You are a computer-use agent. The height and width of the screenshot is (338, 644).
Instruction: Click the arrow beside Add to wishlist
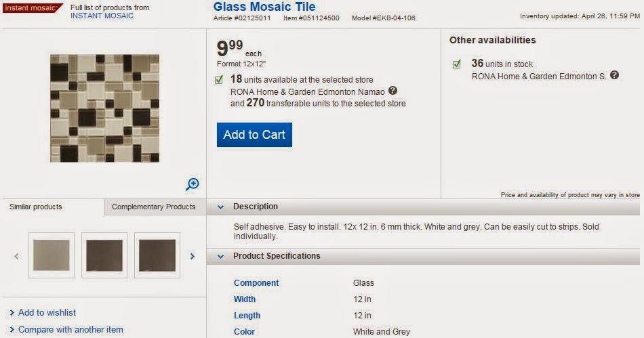(x=12, y=313)
